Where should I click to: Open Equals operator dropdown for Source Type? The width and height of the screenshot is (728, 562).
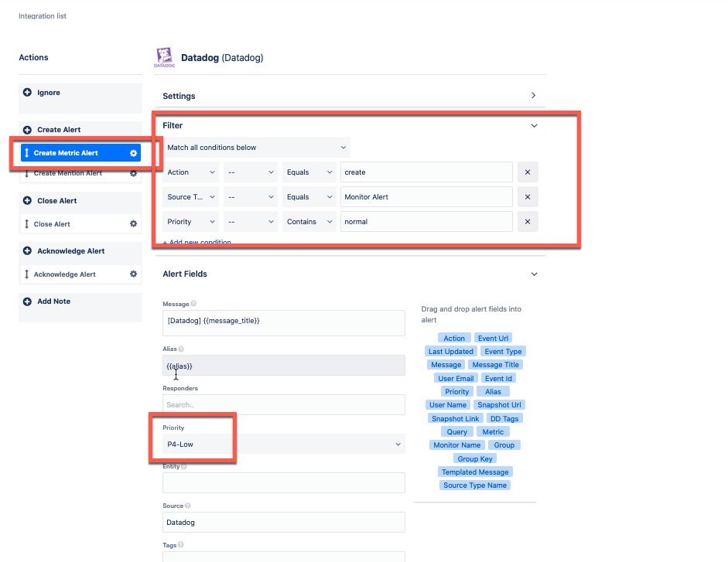[x=309, y=197]
